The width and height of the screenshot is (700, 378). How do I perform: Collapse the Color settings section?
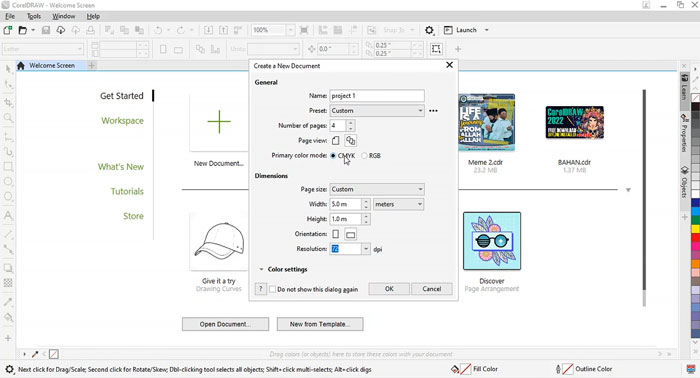(261, 270)
